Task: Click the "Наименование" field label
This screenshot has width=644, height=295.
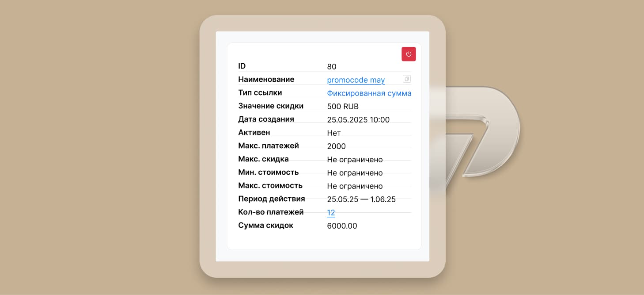Action: click(266, 80)
